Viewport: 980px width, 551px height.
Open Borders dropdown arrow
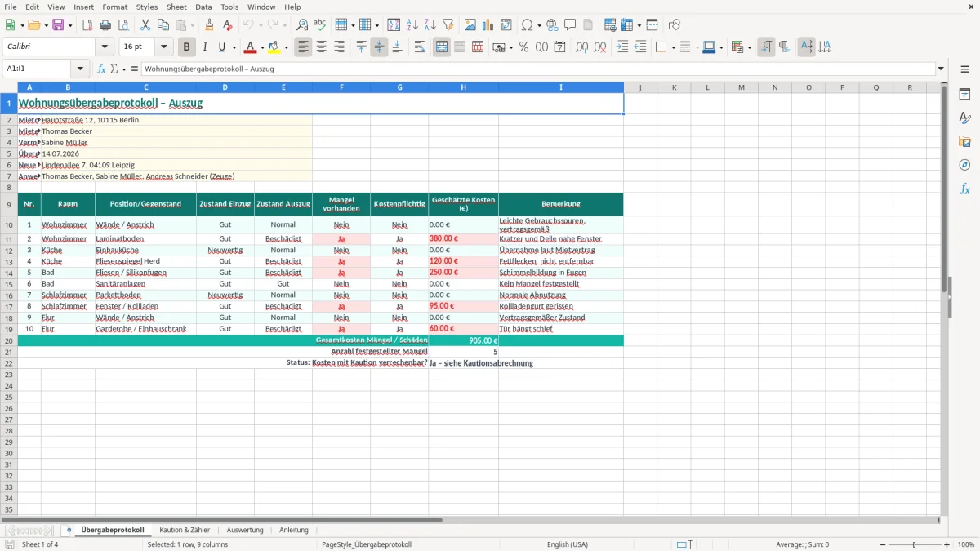tap(672, 47)
